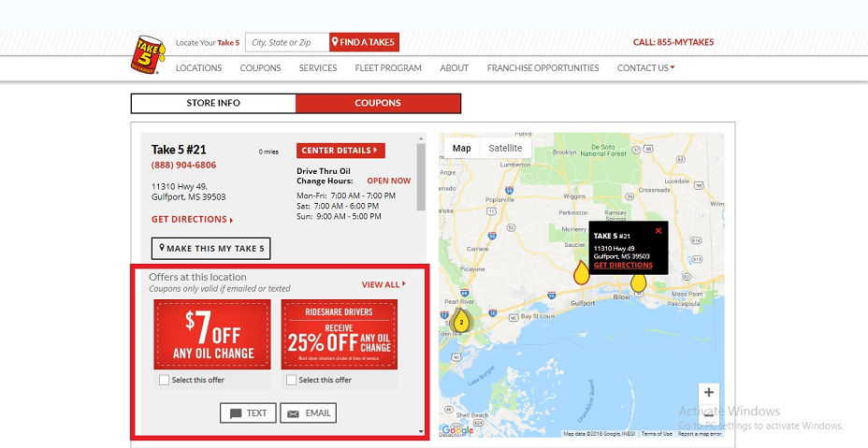Switch to the Store Info tab
868x448 pixels.
(213, 103)
